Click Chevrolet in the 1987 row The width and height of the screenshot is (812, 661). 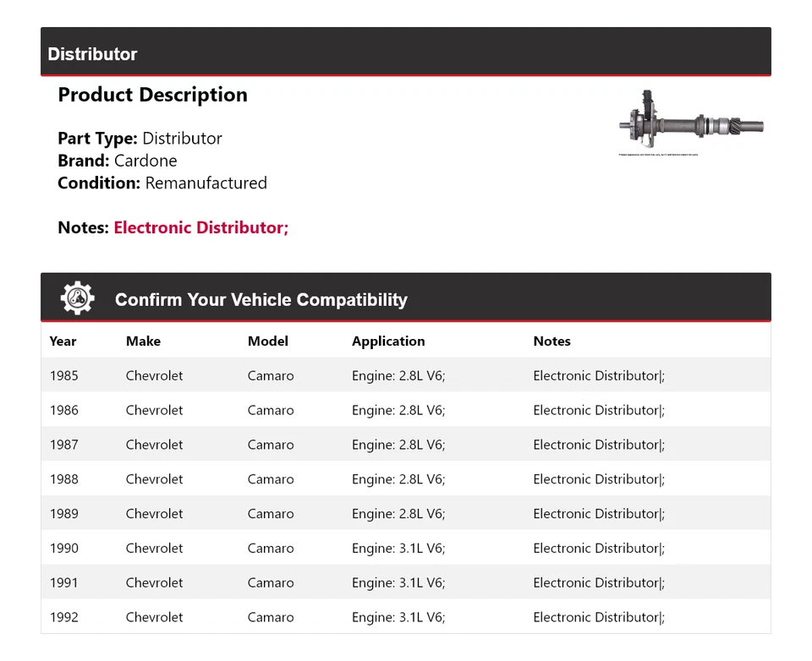point(154,445)
